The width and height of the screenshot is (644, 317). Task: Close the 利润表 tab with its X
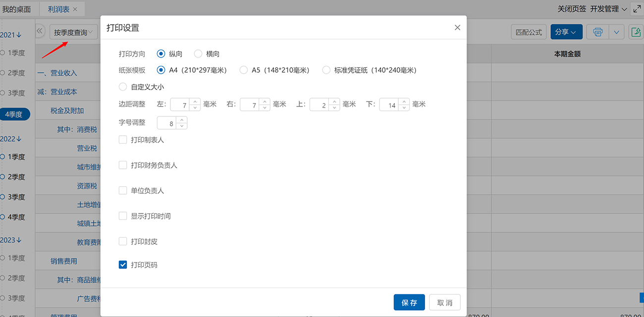pyautogui.click(x=75, y=9)
